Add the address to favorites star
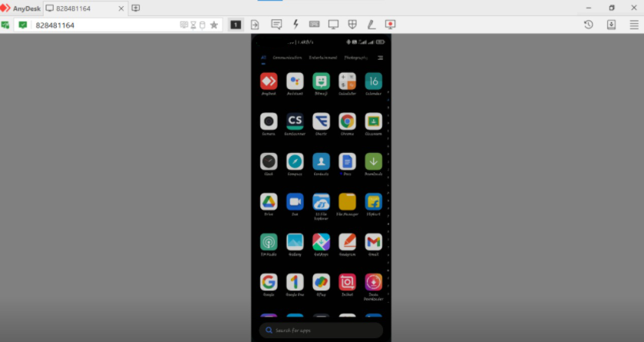The image size is (644, 342). pos(214,25)
